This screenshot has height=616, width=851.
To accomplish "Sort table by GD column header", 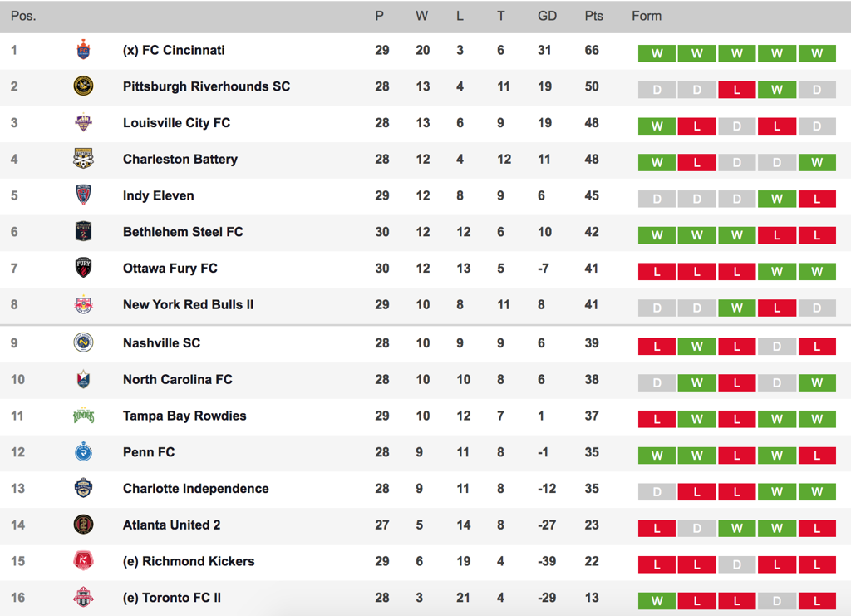I will click(x=547, y=17).
